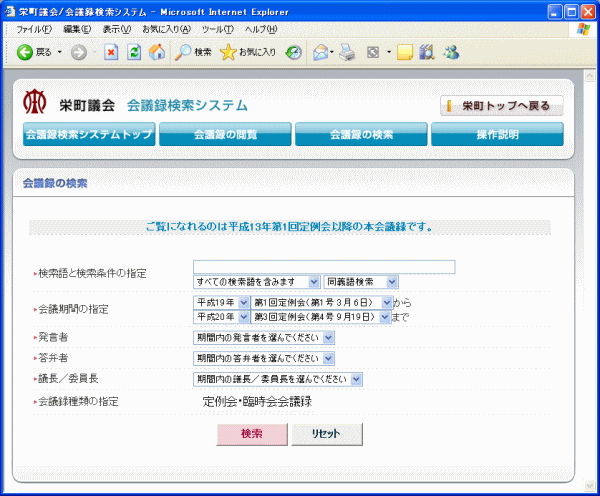Expand the 期間内の発言者 speaker dropdown
The image size is (600, 496).
click(x=264, y=338)
